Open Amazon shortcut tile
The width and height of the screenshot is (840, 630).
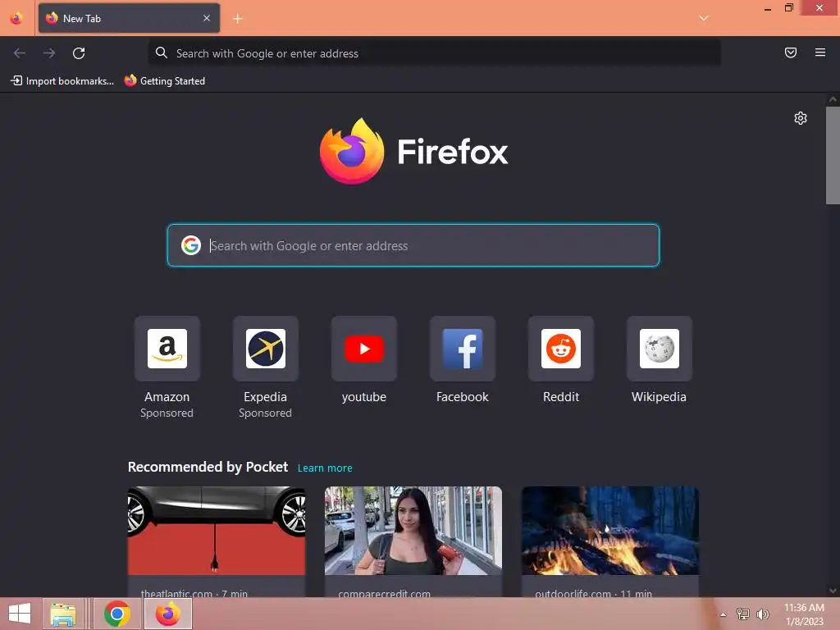pos(167,349)
